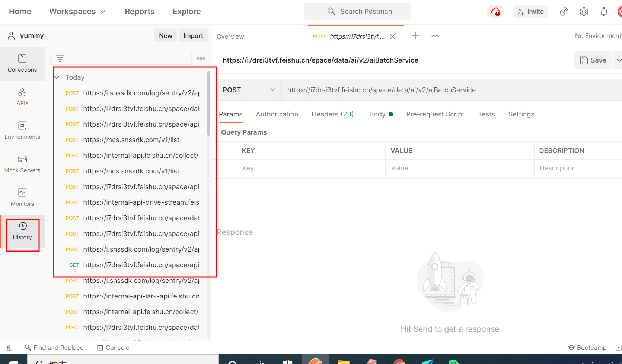Screen dimensions: 622x364
Task: Open history options three-dot menu
Action: tap(201, 58)
